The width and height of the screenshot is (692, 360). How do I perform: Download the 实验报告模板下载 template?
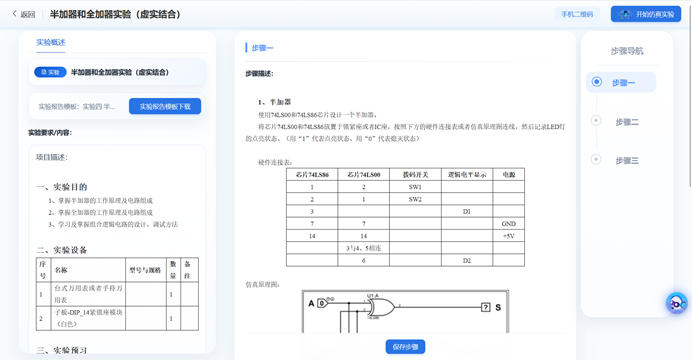[165, 106]
